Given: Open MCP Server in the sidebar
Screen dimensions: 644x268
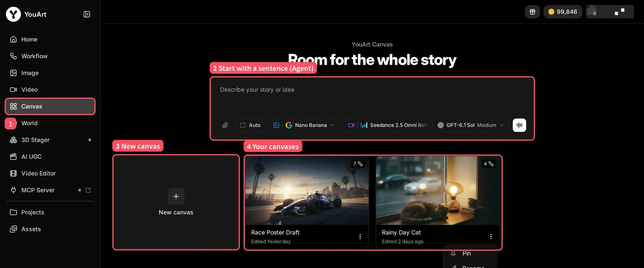Looking at the screenshot, I should pyautogui.click(x=50, y=190).
